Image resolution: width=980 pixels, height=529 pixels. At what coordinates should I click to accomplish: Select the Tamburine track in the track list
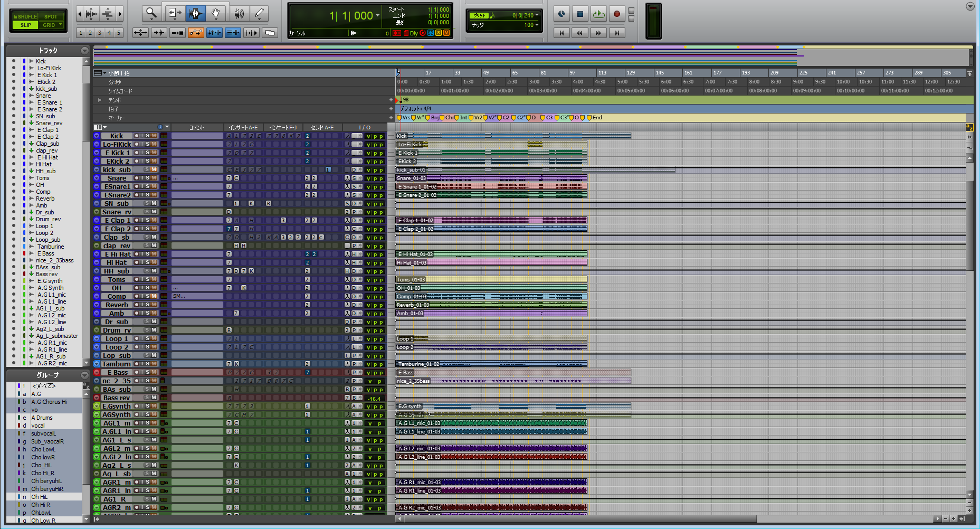[x=51, y=247]
